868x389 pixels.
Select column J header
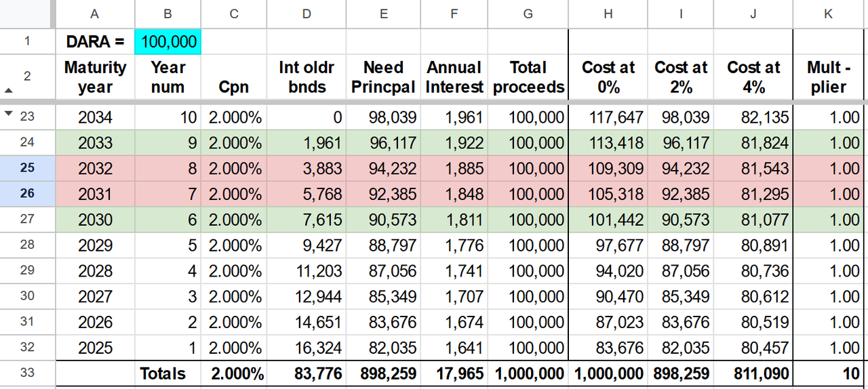(x=753, y=14)
